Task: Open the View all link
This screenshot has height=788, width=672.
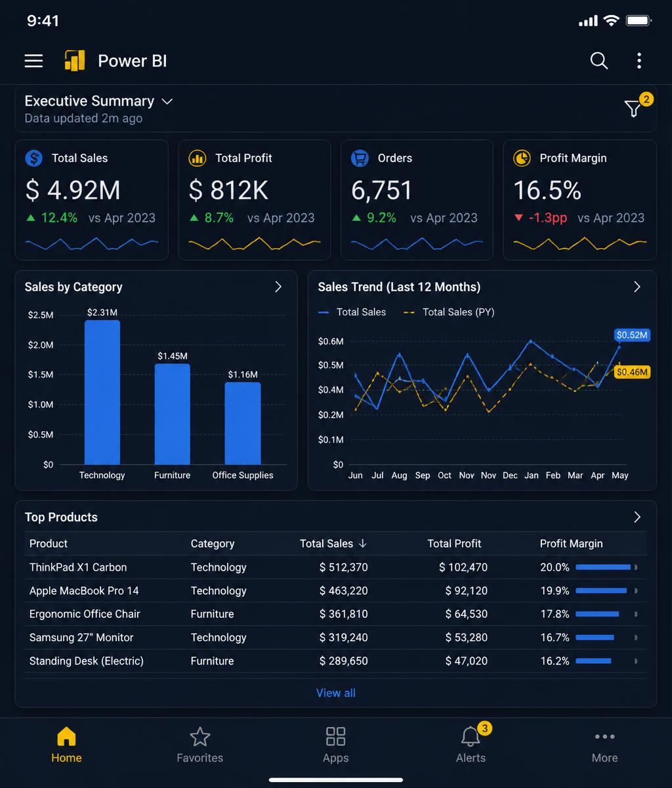Action: pos(336,693)
